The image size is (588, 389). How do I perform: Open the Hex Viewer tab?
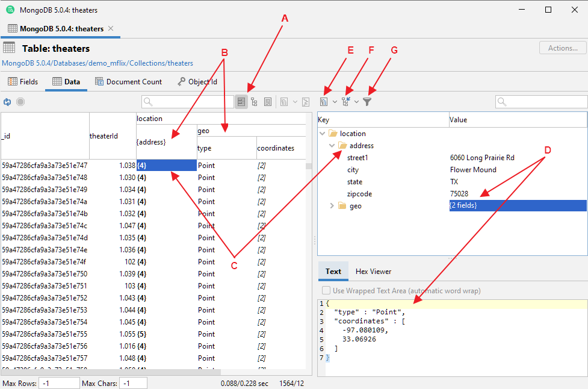[x=373, y=272]
